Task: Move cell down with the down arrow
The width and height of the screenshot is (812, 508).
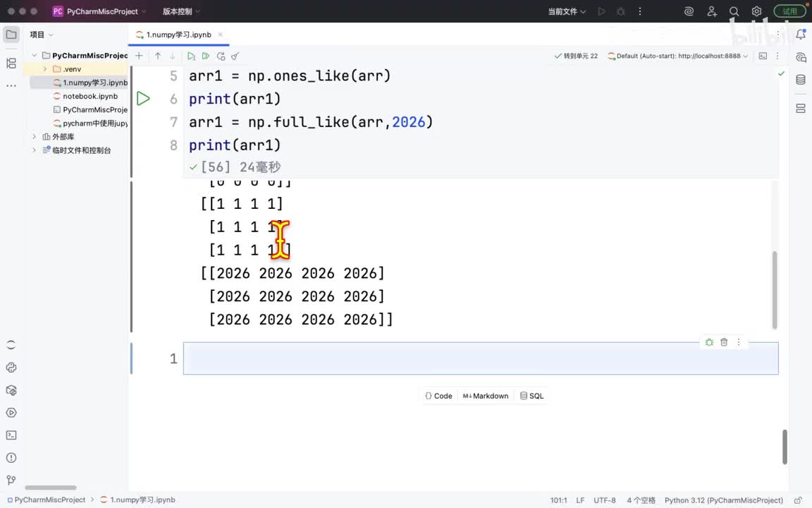Action: coord(173,56)
